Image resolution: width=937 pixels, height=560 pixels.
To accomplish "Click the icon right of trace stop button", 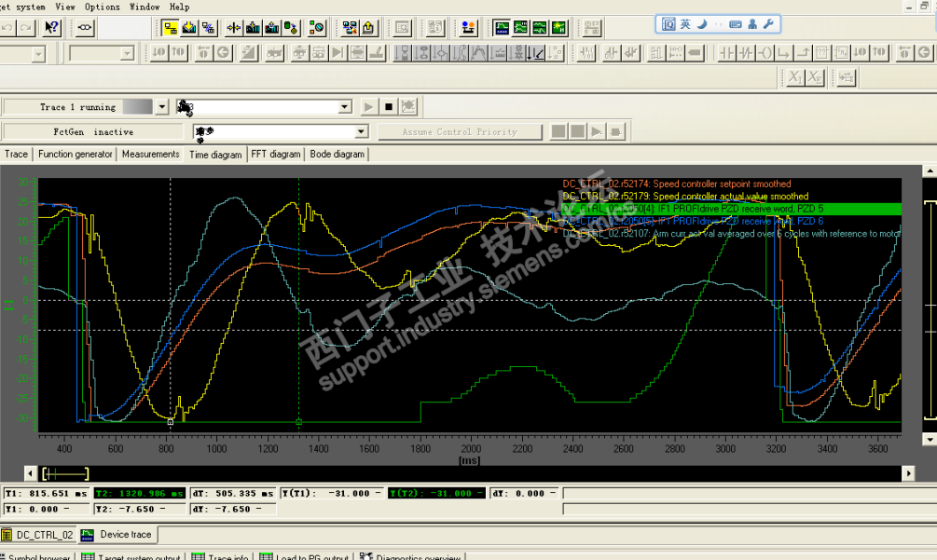I will (408, 107).
